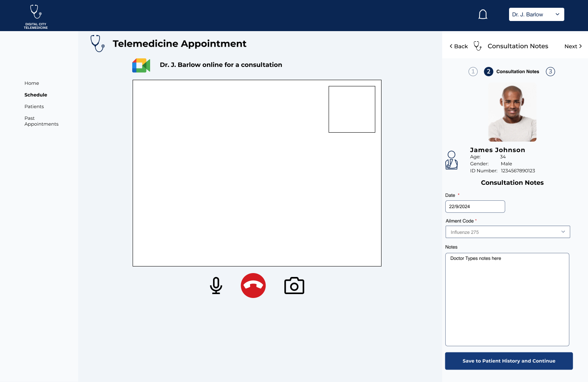Go to step 1 in the stepper
This screenshot has height=382, width=588.
[x=473, y=72]
